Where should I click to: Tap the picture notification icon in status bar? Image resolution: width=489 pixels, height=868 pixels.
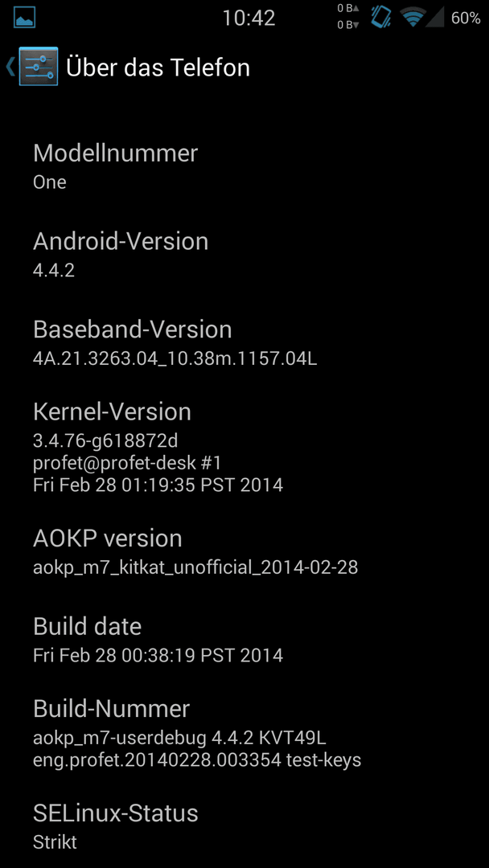pos(24,17)
